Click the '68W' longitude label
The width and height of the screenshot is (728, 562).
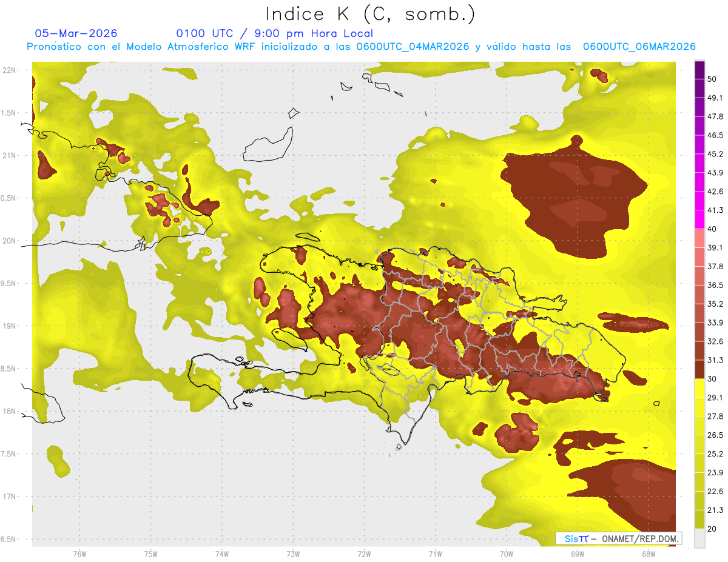(x=649, y=554)
